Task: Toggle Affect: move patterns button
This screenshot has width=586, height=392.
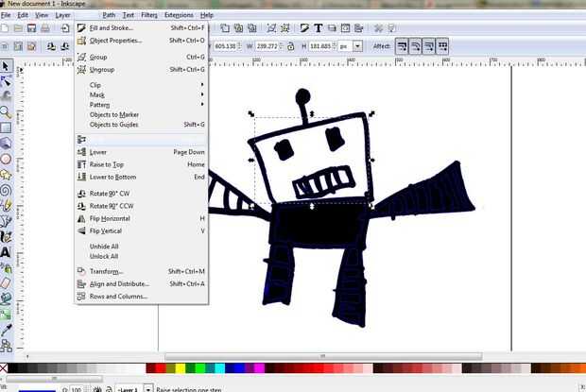Action: [x=442, y=46]
